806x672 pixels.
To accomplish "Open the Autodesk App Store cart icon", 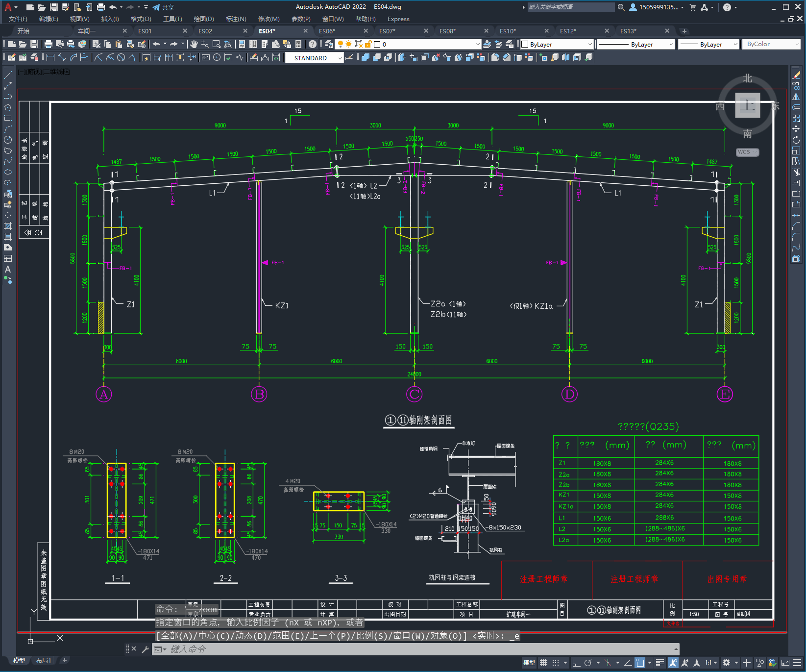I will pos(693,7).
